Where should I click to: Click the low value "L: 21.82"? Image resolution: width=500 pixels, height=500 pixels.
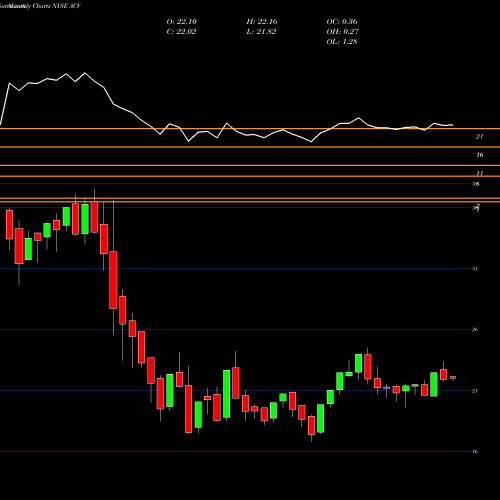261,32
